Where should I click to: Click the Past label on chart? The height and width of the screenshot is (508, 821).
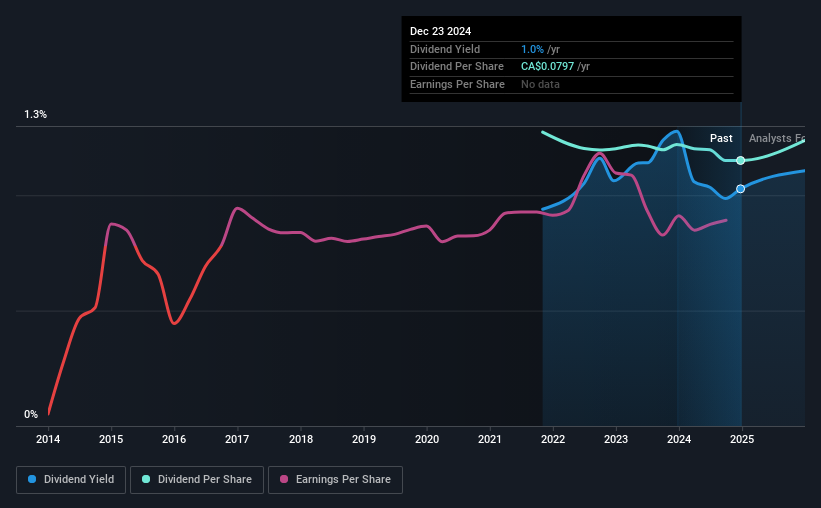click(721, 138)
